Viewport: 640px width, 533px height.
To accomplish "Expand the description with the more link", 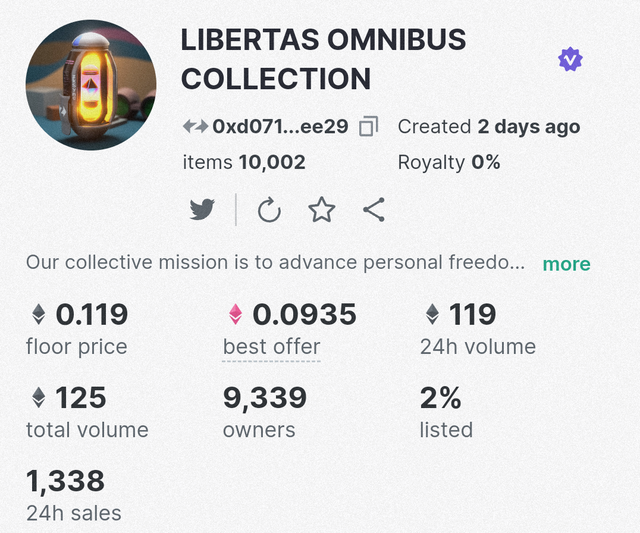I will tap(566, 264).
